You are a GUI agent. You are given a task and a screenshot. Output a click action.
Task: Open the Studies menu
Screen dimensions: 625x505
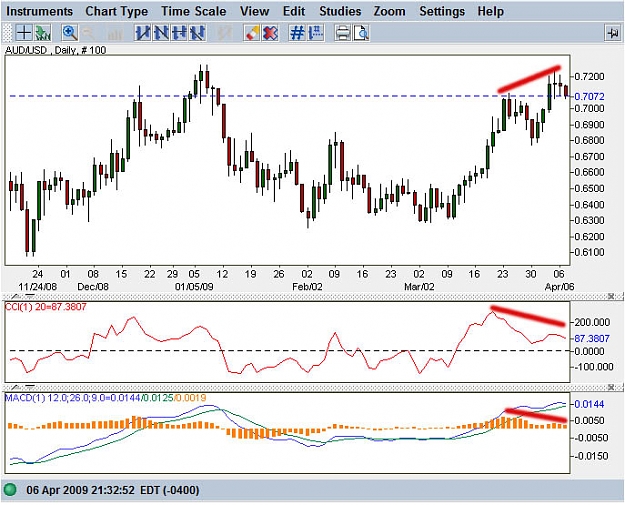tap(340, 11)
